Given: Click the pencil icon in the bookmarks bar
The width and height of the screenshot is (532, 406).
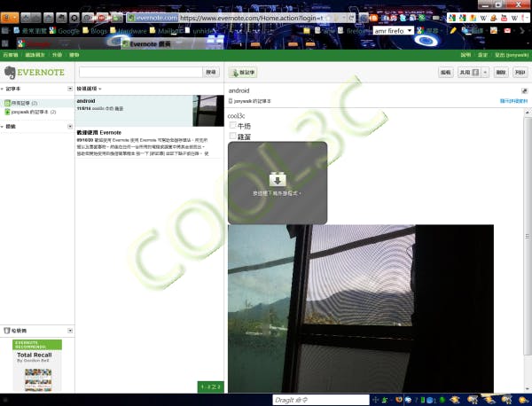Looking at the screenshot, I should click(453, 30).
